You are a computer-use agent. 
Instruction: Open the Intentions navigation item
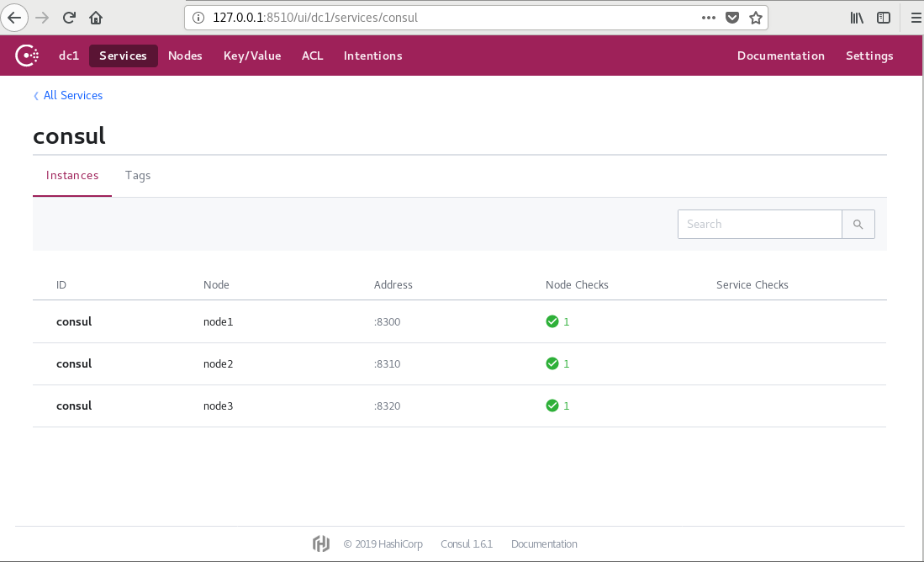373,56
